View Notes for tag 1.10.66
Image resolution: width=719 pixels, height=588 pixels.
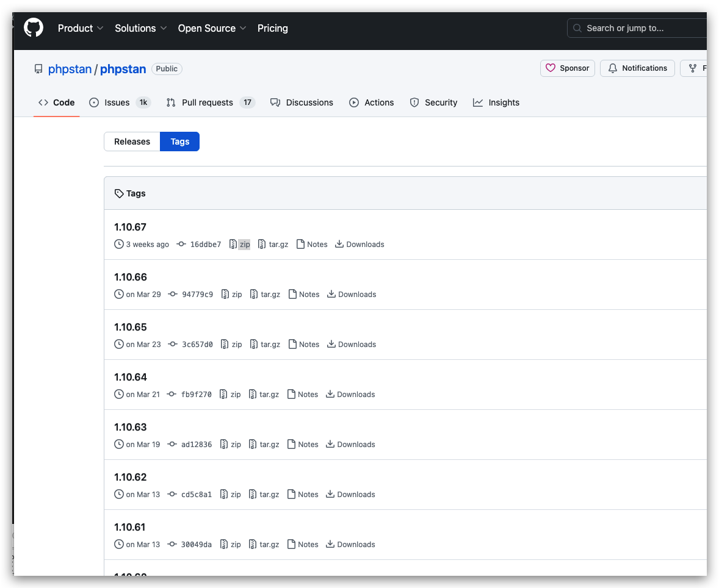304,294
